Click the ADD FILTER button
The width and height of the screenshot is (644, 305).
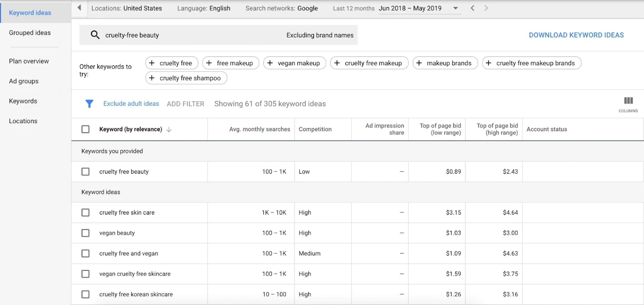(x=186, y=104)
